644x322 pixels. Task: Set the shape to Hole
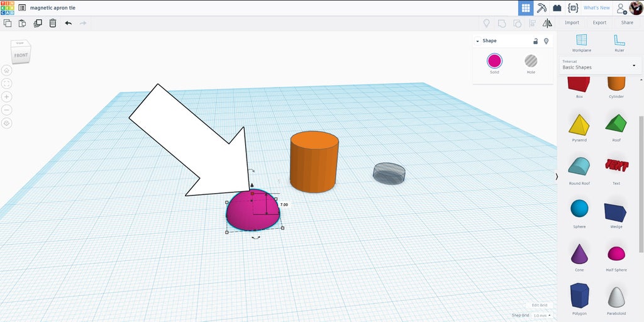[x=531, y=64]
